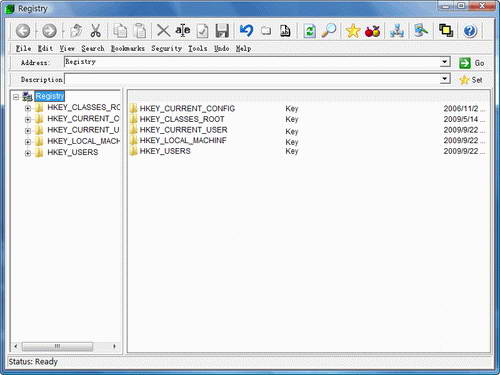Select HKEY_USERS in the right list
Viewport: 500px width, 375px height.
pos(165,151)
